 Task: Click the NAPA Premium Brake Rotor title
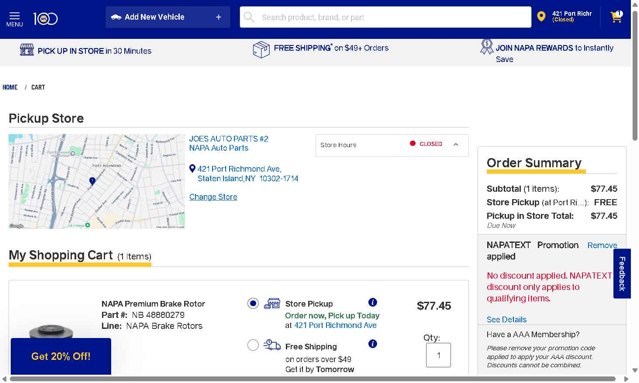tap(153, 304)
